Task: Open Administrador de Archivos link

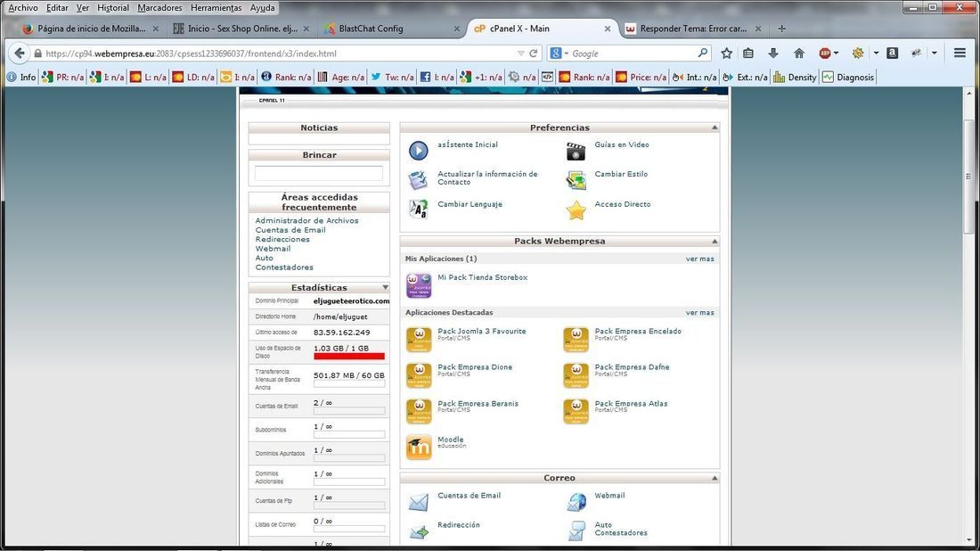Action: click(306, 220)
